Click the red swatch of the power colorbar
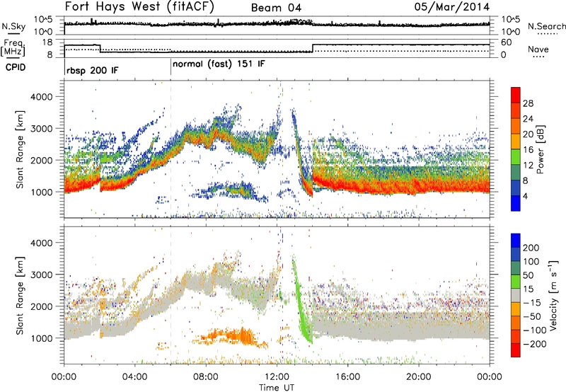This screenshot has width=566, height=392. 516,95
